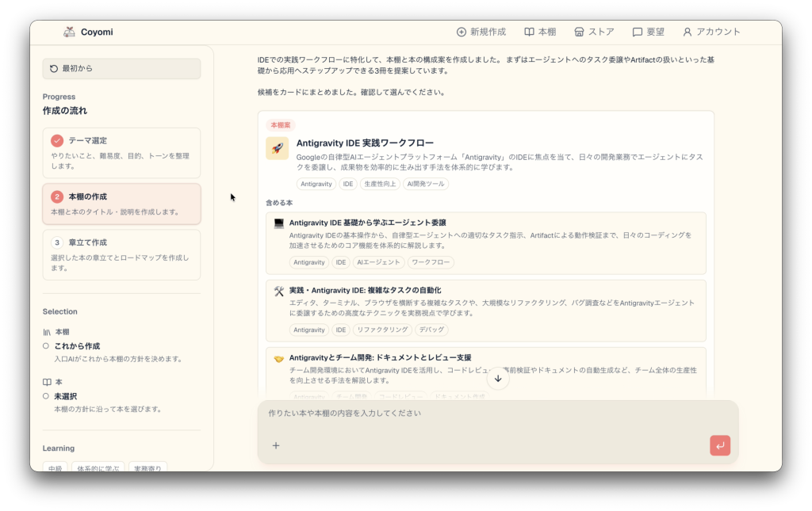Viewport: 812px width, 511px height.
Task: Click the 本棚案 label badge
Action: pyautogui.click(x=281, y=125)
